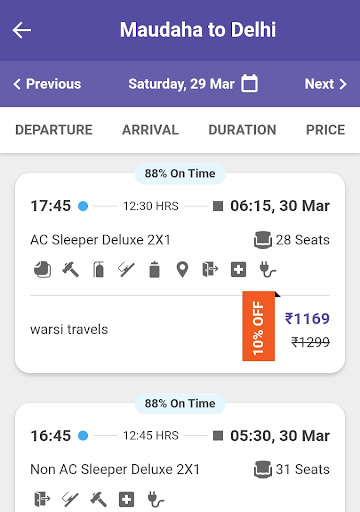Image resolution: width=360 pixels, height=512 pixels.
Task: Tap the first aid icon in first card
Action: (x=238, y=269)
